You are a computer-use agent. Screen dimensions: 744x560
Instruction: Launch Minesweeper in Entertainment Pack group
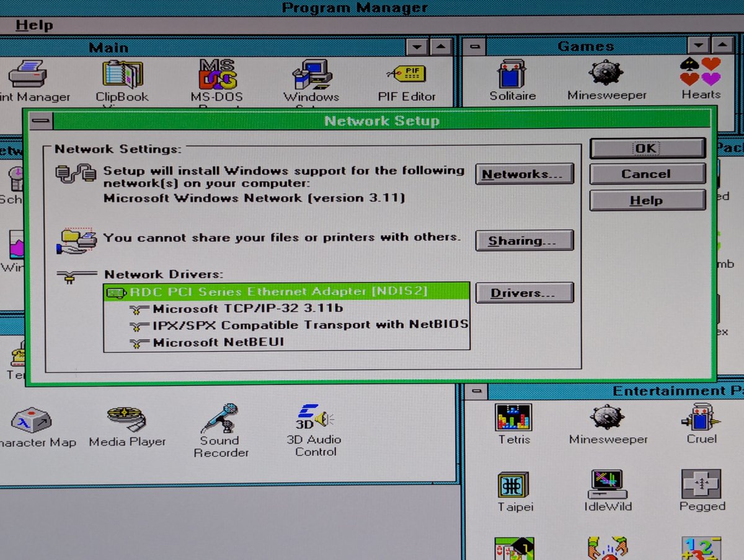607,418
